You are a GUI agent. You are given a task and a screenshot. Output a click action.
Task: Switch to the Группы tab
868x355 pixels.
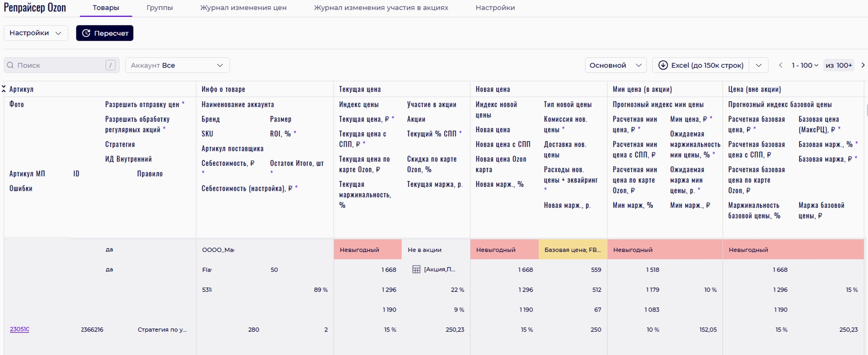(x=159, y=8)
